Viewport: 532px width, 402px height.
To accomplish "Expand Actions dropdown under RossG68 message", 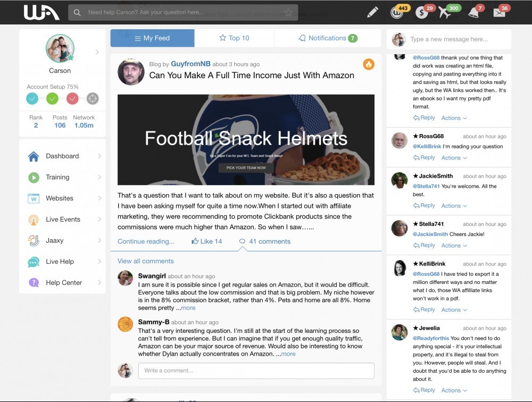I will click(454, 158).
